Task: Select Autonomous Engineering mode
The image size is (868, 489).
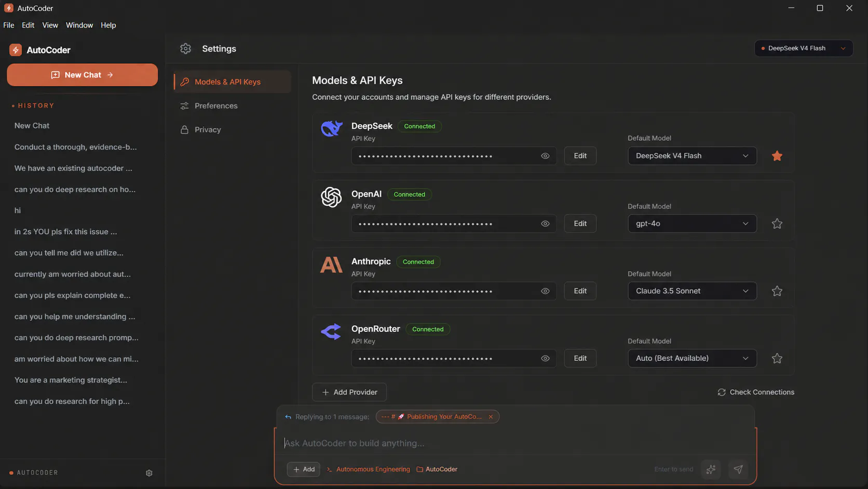Action: click(x=368, y=469)
